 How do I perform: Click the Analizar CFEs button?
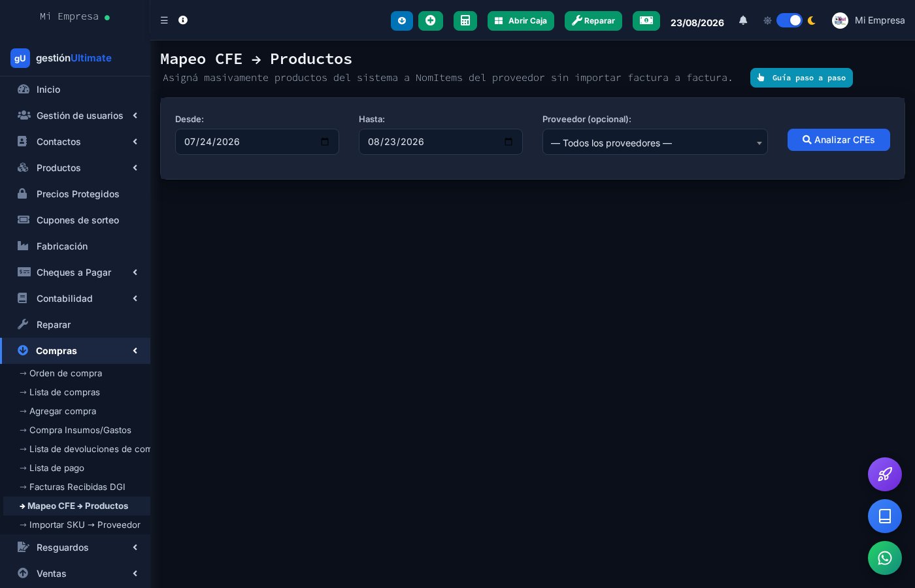tap(839, 140)
